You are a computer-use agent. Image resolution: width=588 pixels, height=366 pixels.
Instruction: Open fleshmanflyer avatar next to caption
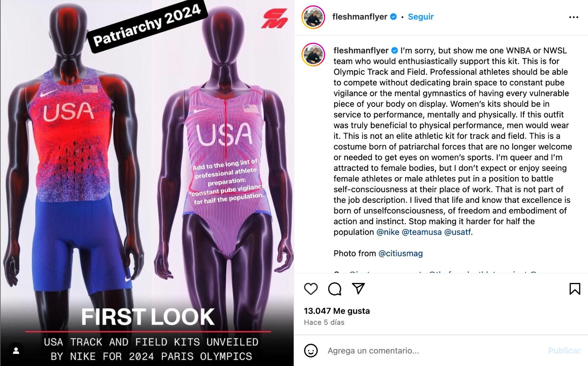point(313,54)
